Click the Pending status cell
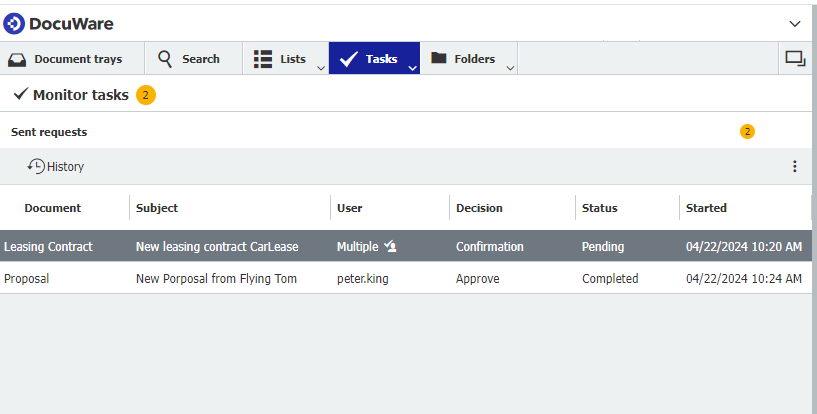 pyautogui.click(x=603, y=247)
